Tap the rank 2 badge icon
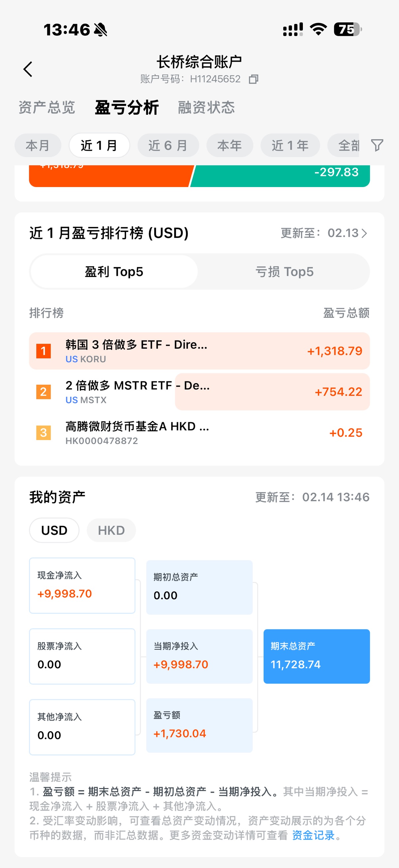The width and height of the screenshot is (399, 868). coord(44,392)
